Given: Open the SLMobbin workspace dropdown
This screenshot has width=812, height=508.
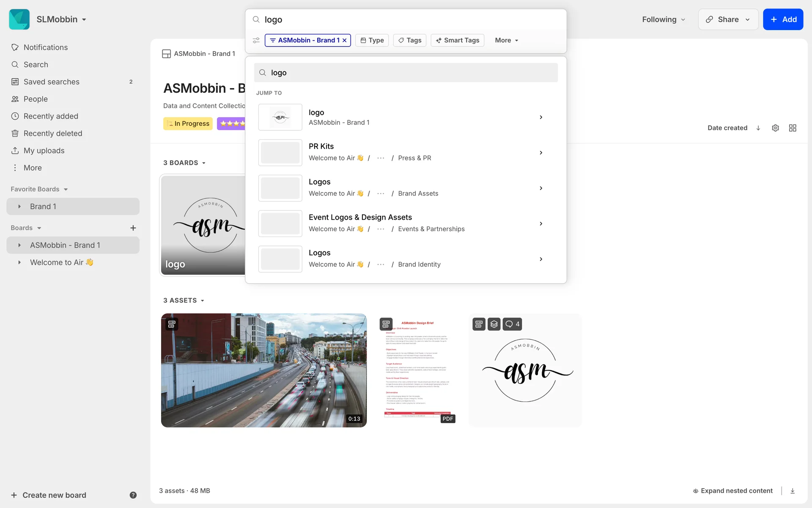Looking at the screenshot, I should pos(61,19).
